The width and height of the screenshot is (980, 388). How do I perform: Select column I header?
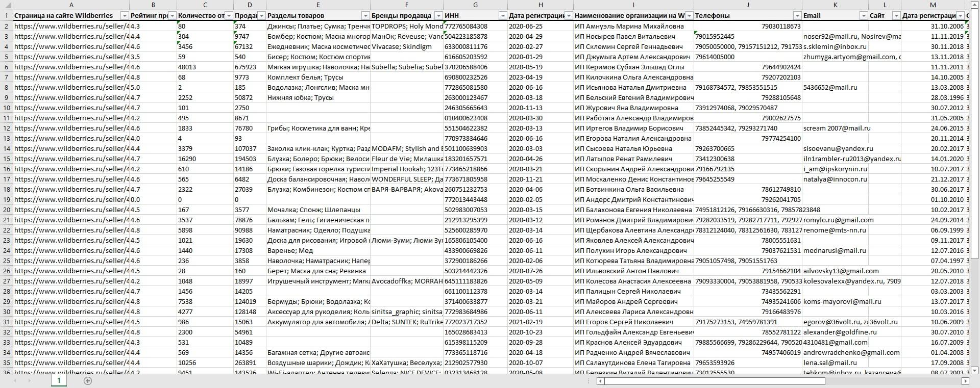633,5
